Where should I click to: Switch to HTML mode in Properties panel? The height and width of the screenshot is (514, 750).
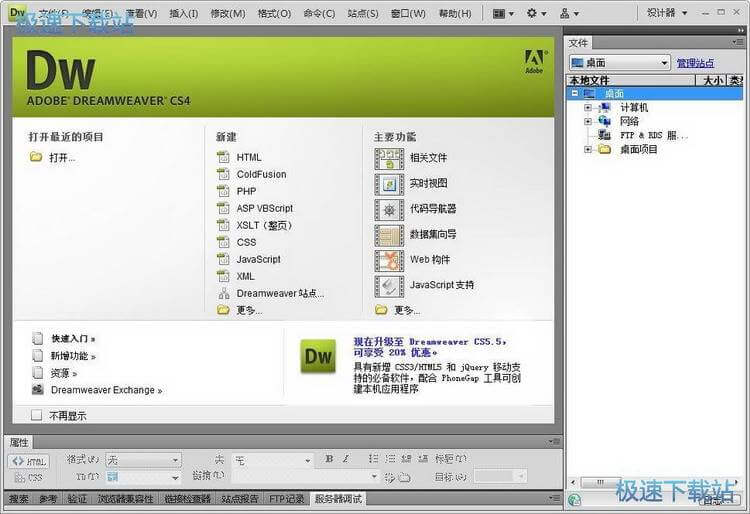pos(29,461)
